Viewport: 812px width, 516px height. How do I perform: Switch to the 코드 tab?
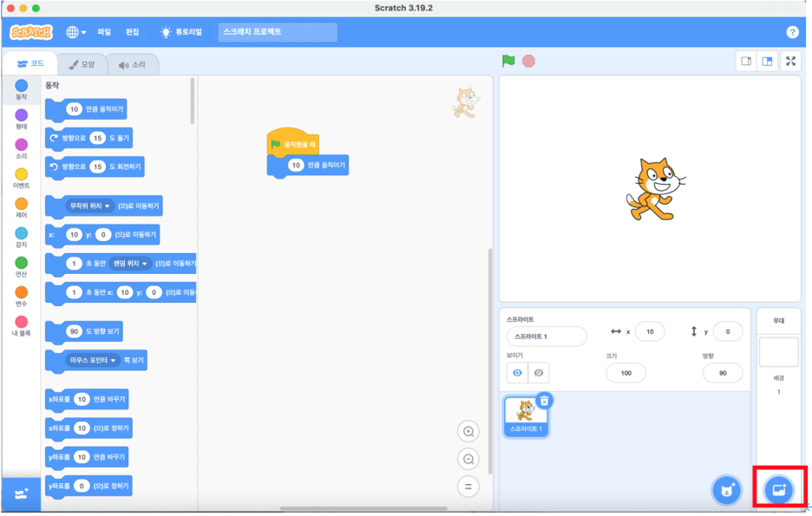(x=30, y=63)
